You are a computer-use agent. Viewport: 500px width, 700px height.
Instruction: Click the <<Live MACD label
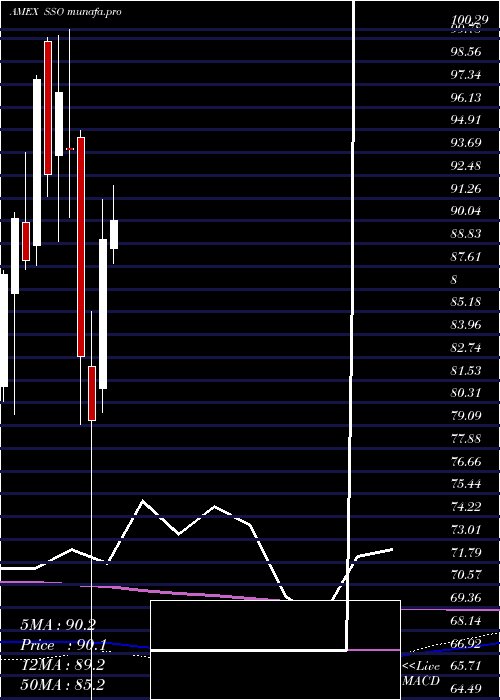[x=421, y=673]
